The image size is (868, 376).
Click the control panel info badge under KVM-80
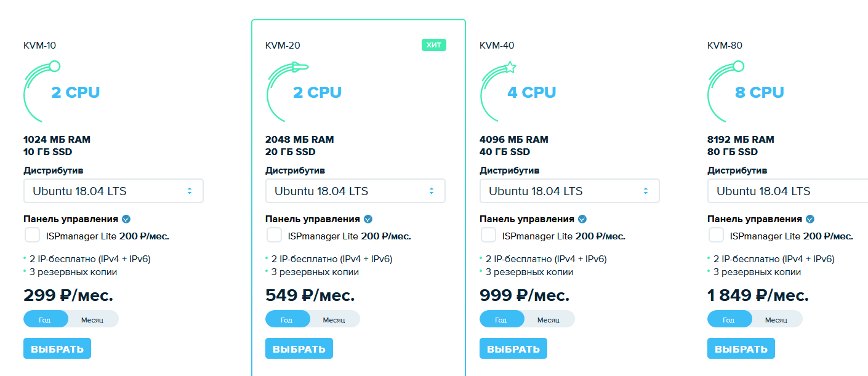click(x=810, y=218)
